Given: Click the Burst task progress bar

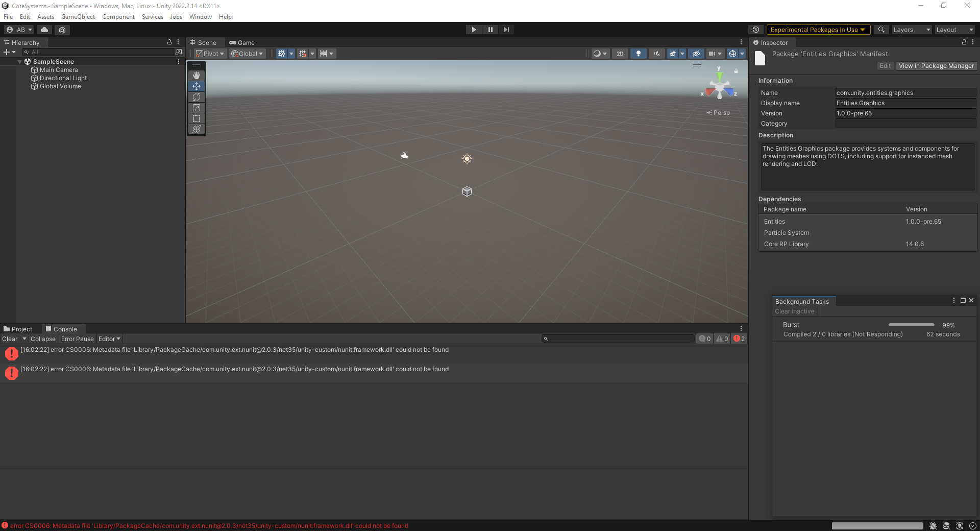Looking at the screenshot, I should tap(912, 325).
